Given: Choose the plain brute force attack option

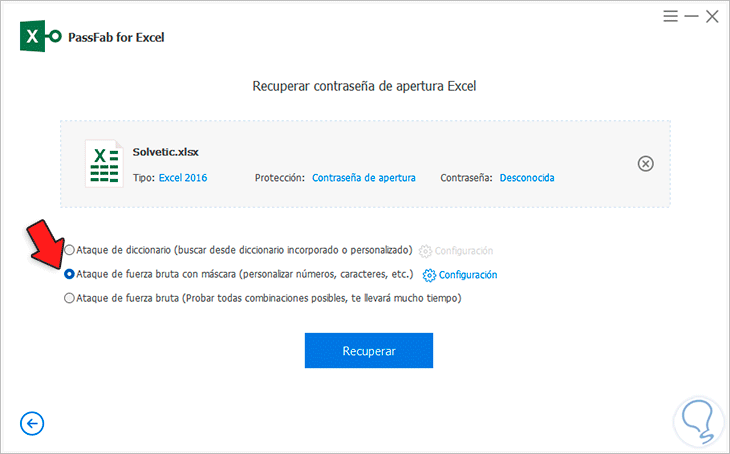Looking at the screenshot, I should 69,298.
